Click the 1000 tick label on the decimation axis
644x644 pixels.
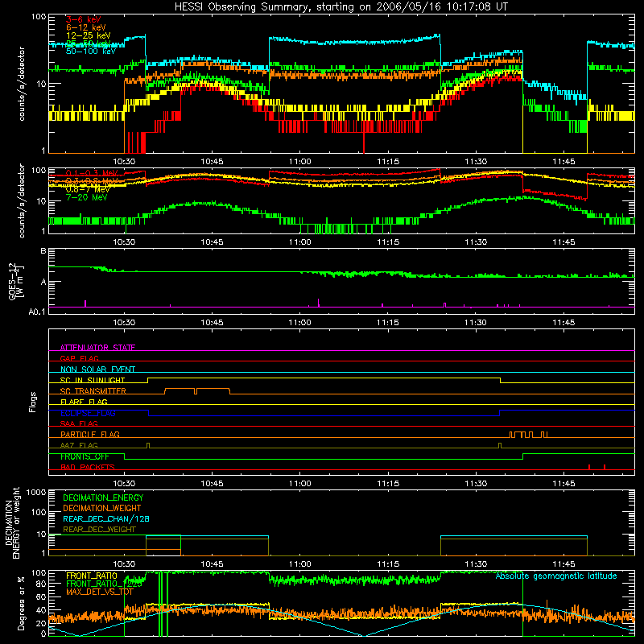click(x=36, y=493)
